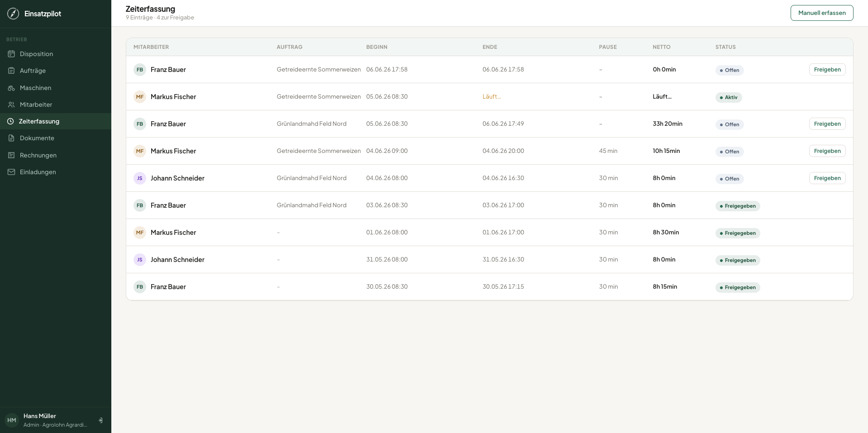Open Disposition in the sidebar
This screenshot has width=868, height=433.
click(56, 54)
